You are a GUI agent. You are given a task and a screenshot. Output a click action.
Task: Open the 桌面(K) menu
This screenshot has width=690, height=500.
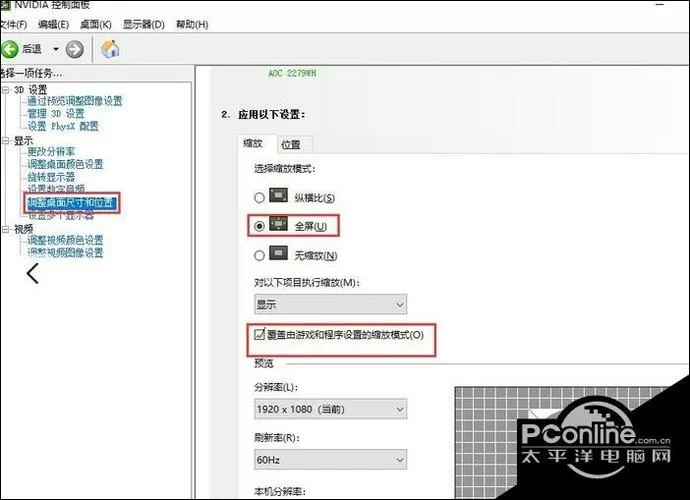click(x=95, y=25)
